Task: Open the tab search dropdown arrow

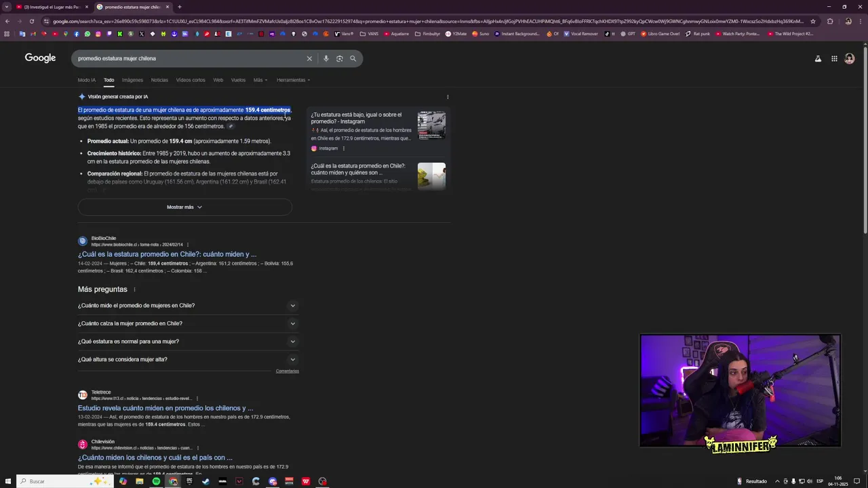Action: pyautogui.click(x=7, y=7)
